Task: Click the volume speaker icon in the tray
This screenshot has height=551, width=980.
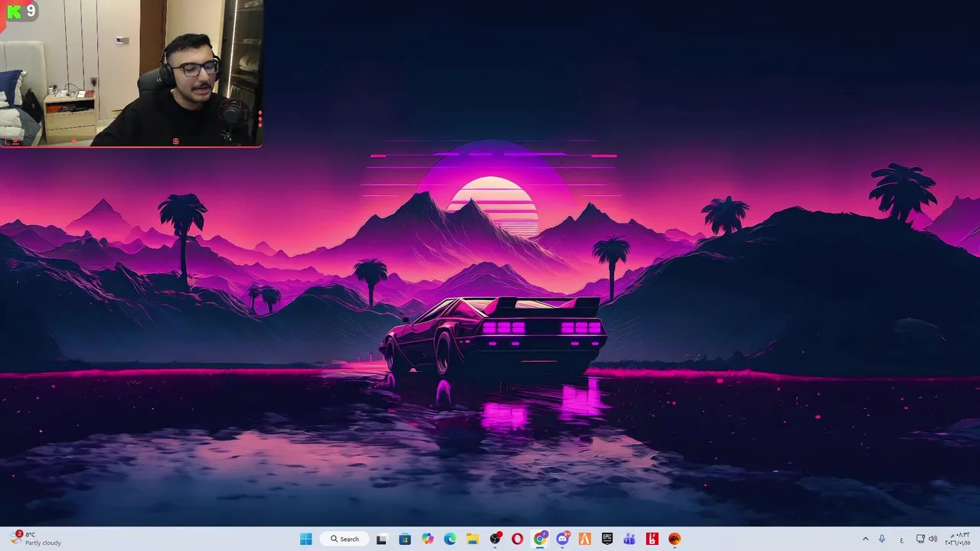Action: click(933, 539)
